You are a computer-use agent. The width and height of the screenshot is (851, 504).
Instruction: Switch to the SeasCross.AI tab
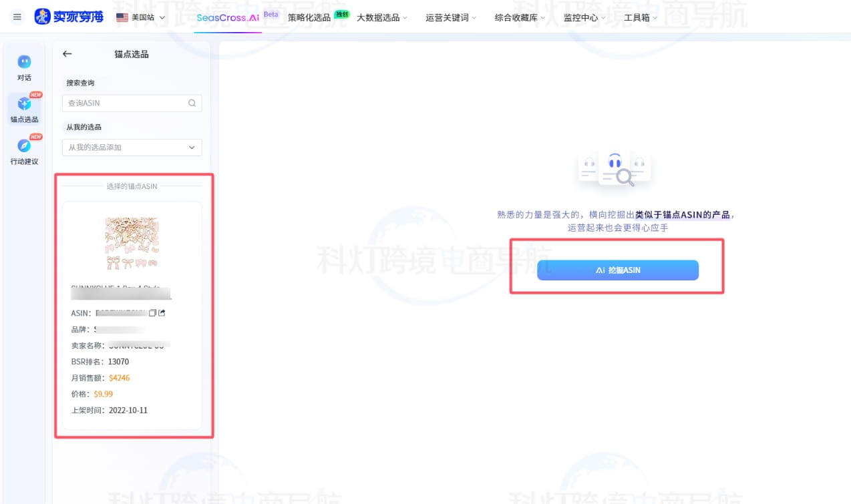click(x=228, y=17)
